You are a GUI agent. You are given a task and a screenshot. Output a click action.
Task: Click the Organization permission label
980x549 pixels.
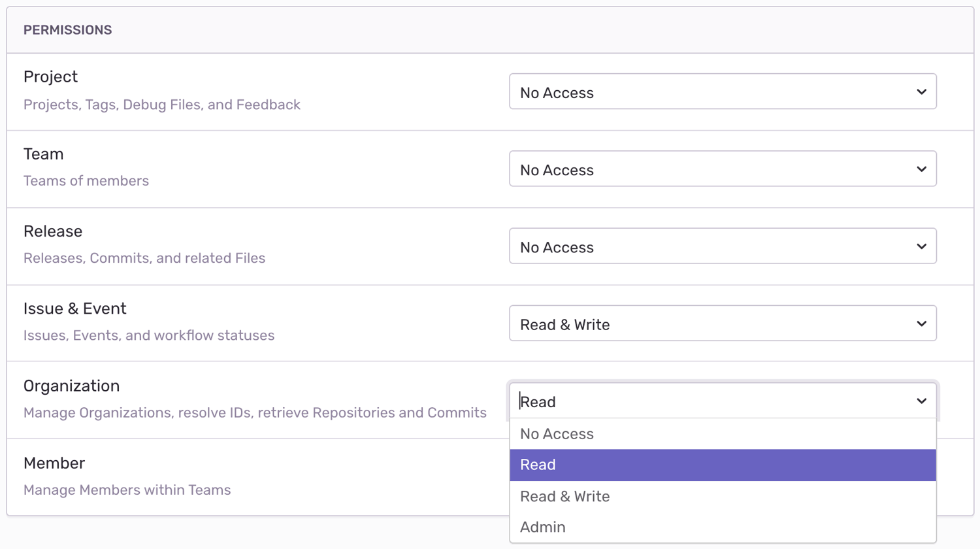(71, 386)
